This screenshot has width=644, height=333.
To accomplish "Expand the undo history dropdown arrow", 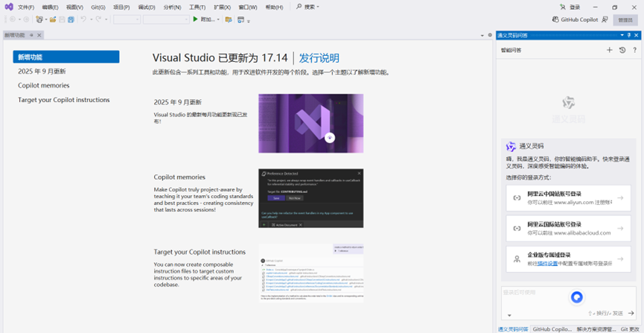I will pos(91,19).
